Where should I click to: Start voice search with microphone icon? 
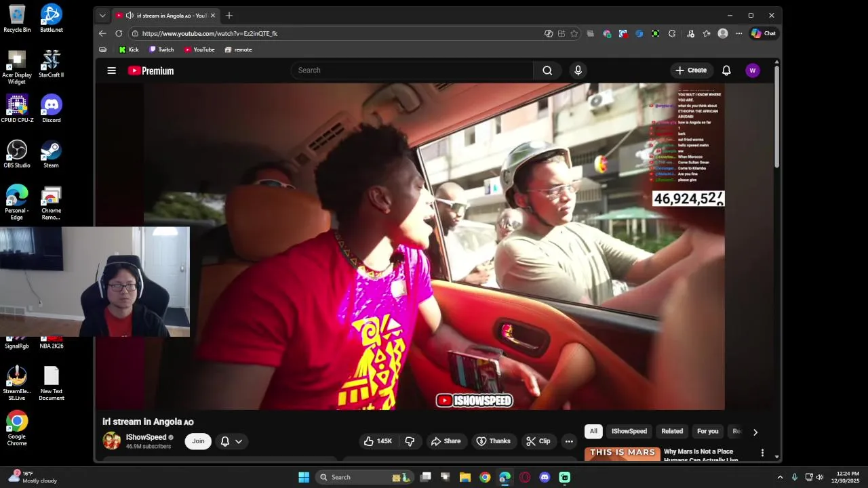click(x=578, y=70)
